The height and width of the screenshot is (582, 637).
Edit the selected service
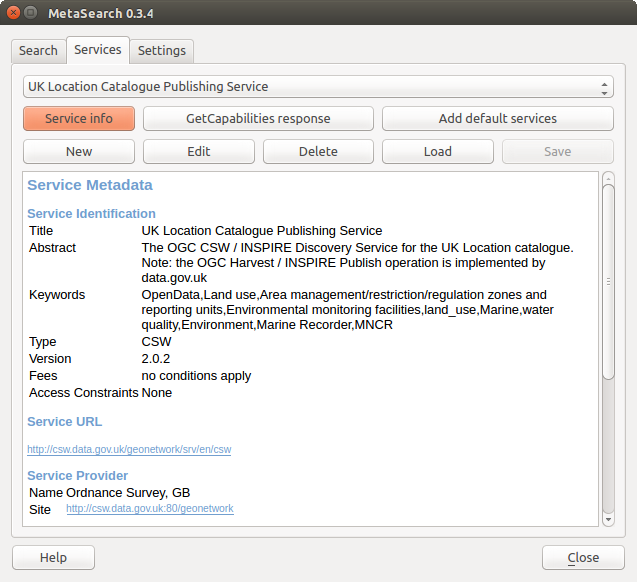pyautogui.click(x=198, y=151)
